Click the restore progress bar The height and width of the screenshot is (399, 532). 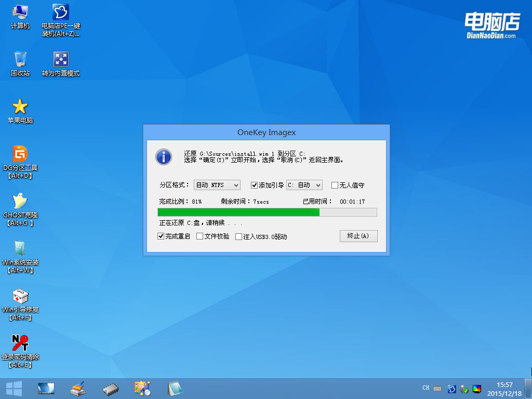tap(267, 212)
